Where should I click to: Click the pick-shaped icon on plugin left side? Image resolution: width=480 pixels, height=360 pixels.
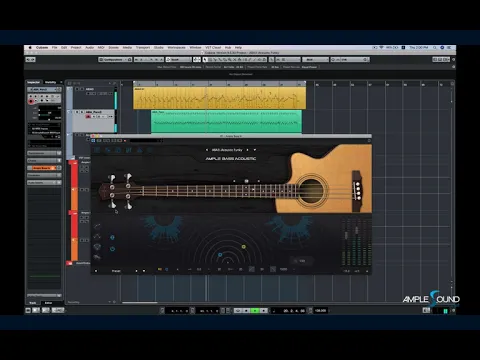click(97, 247)
